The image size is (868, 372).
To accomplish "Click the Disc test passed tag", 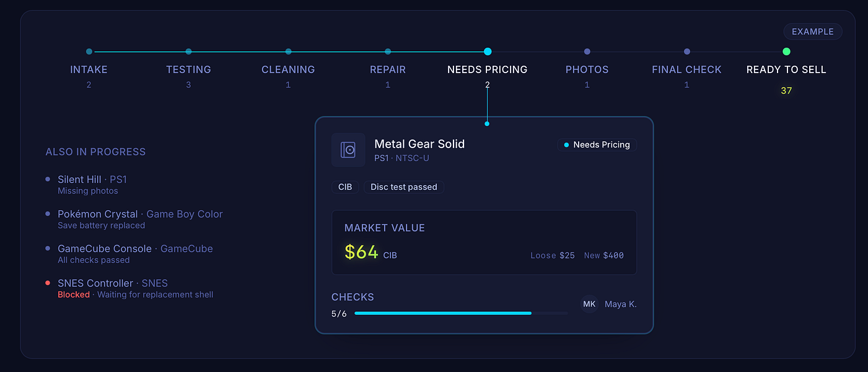I will [x=404, y=187].
